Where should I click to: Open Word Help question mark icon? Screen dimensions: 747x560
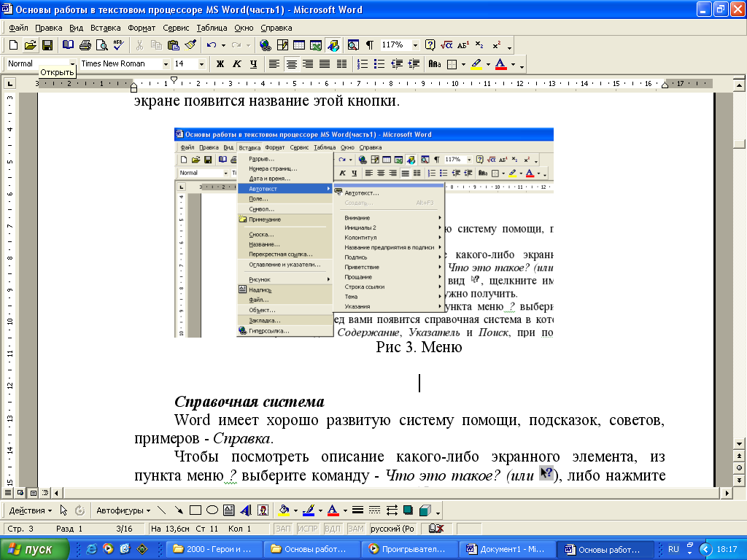[x=430, y=45]
